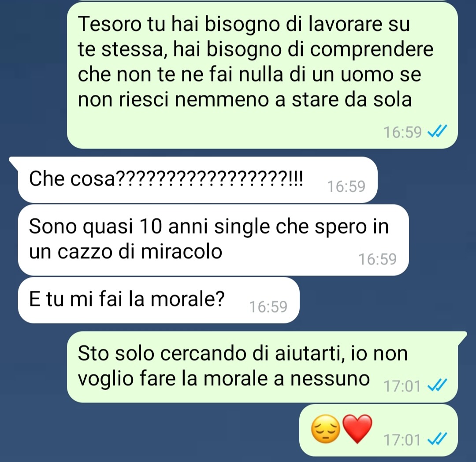The width and height of the screenshot is (476, 462).
Task: Tap read checkmarks on emoji message
Action: click(x=437, y=439)
